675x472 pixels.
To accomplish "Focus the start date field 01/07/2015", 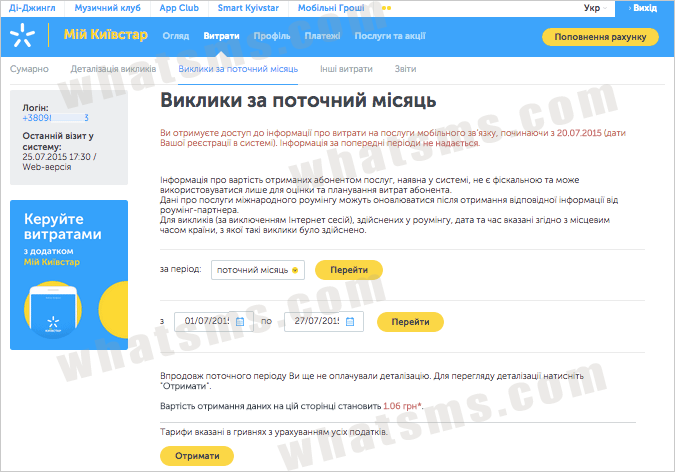I will click(x=214, y=322).
